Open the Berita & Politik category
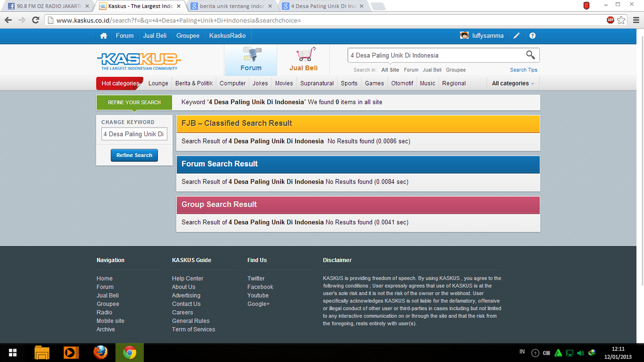The image size is (644, 362). tap(194, 83)
